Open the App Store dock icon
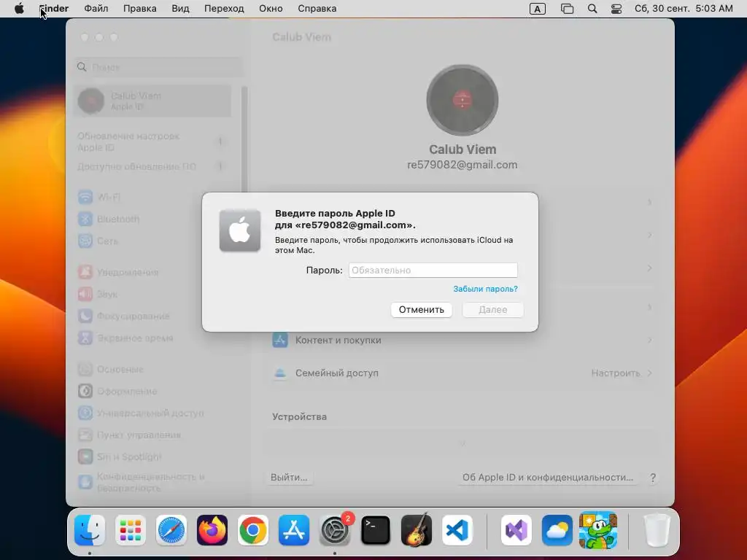 [x=294, y=530]
